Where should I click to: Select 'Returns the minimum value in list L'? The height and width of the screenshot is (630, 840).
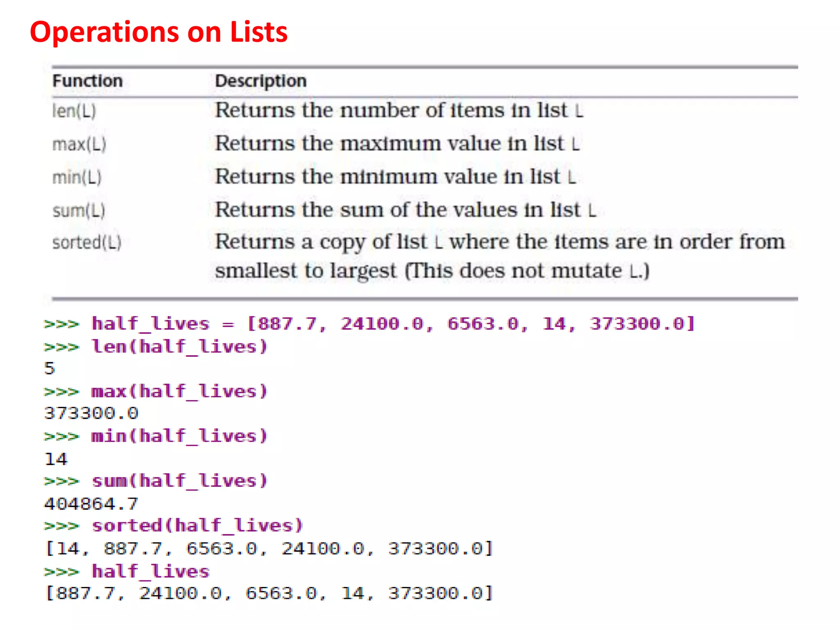(x=396, y=176)
